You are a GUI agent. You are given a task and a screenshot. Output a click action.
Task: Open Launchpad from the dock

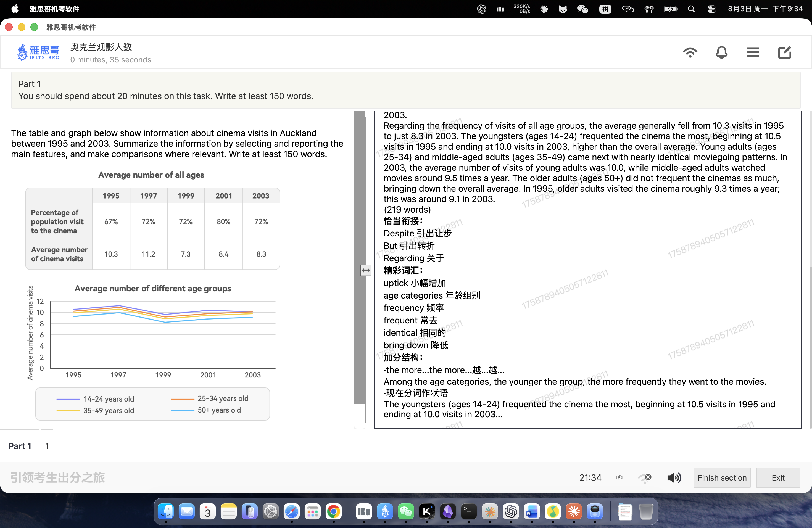coord(313,511)
